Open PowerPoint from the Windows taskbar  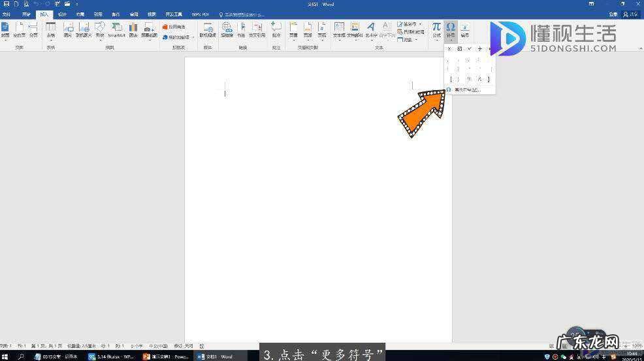[166, 356]
